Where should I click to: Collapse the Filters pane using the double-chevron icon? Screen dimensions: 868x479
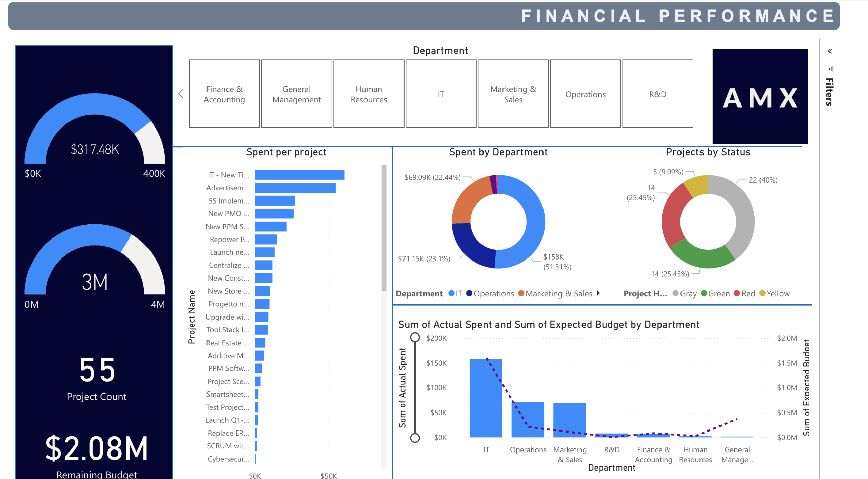[830, 51]
